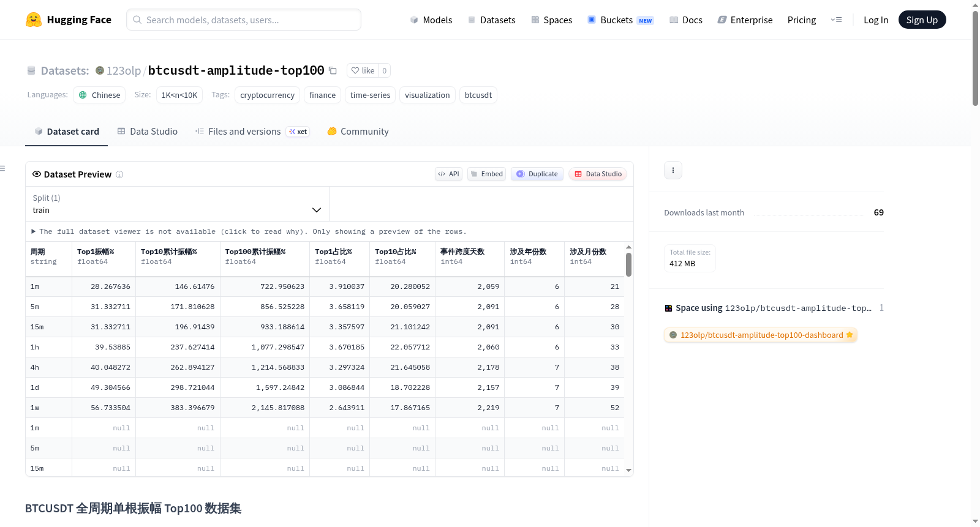Click the collapsed sidebar icon at the left edge
This screenshot has height=527, width=980.
(x=2, y=168)
